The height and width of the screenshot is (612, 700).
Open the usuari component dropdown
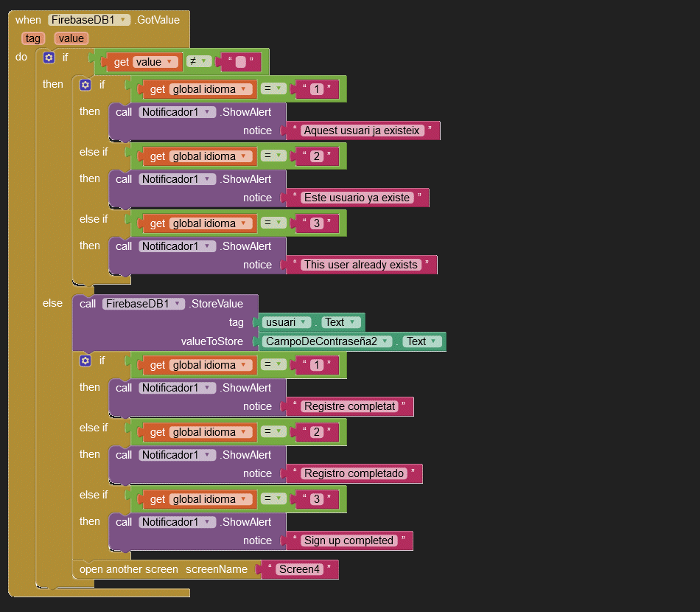click(305, 322)
